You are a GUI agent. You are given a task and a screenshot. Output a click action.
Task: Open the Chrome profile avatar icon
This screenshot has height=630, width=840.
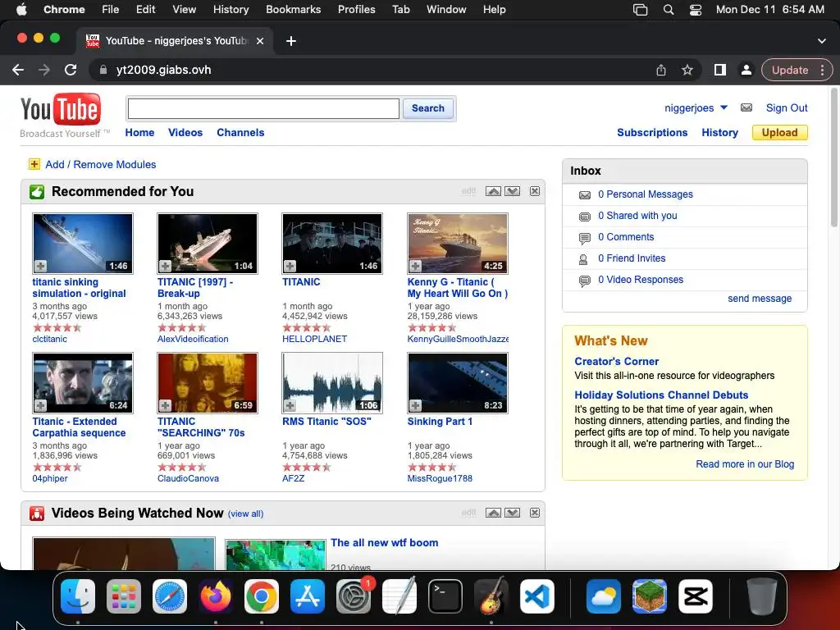point(746,70)
